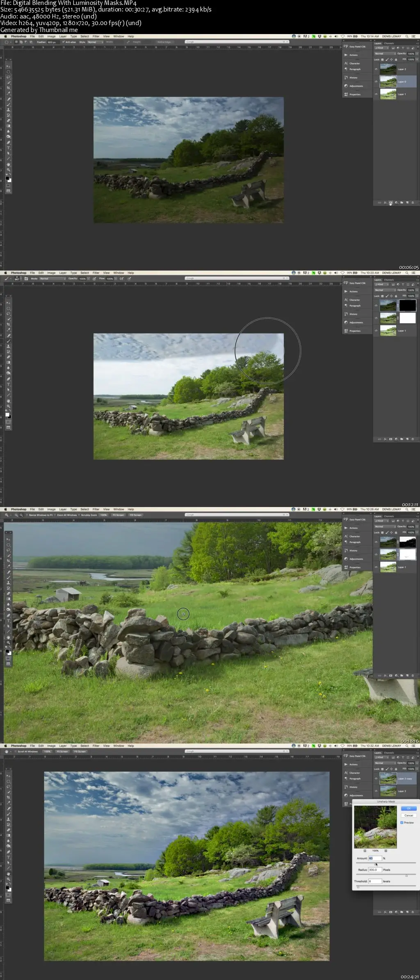Hide Layer 0 using its eye in the 10:14 AM frame
The width and height of the screenshot is (420, 980).
click(x=376, y=82)
